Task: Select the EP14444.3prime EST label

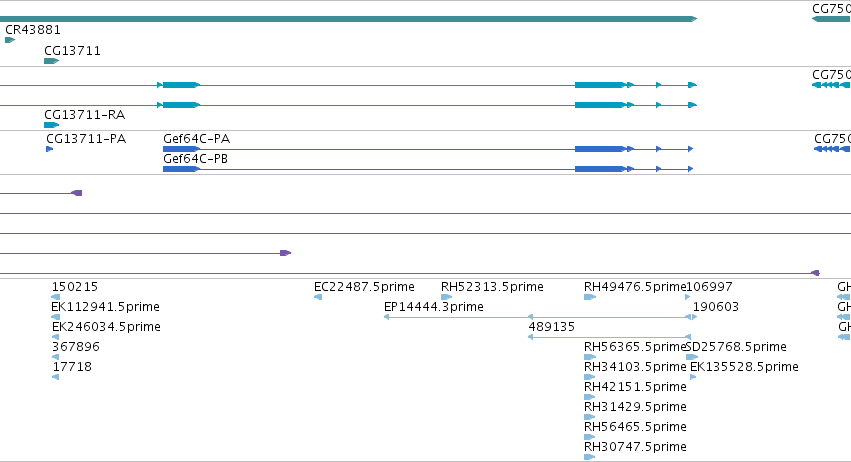Action: [434, 307]
